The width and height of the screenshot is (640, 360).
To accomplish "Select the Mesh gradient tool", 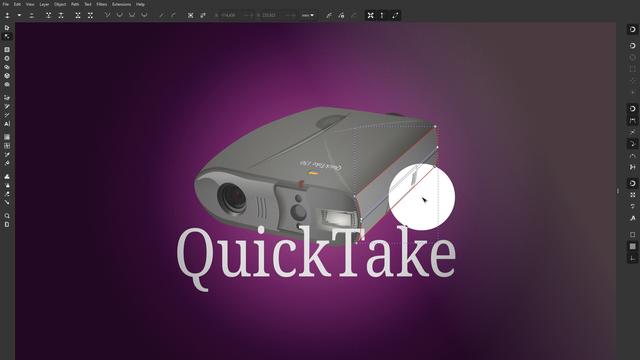I will pos(7,146).
